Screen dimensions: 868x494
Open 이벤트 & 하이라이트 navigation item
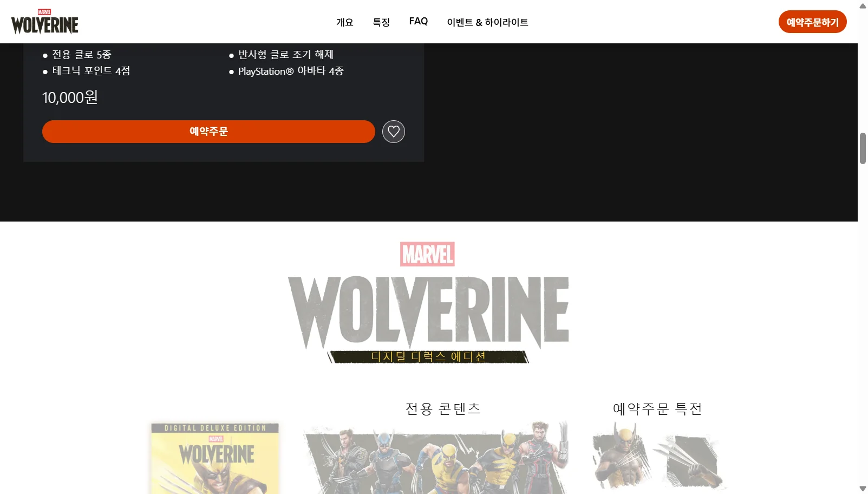pyautogui.click(x=487, y=22)
